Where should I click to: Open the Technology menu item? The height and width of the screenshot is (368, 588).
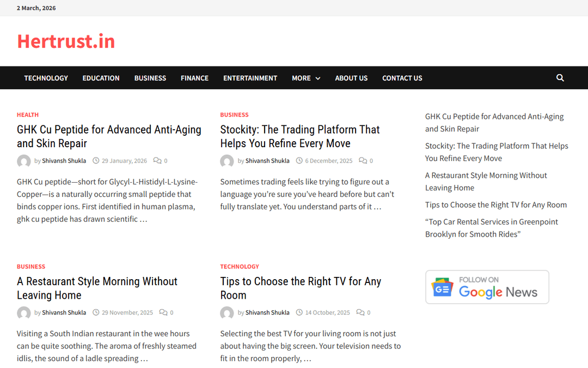pos(46,78)
